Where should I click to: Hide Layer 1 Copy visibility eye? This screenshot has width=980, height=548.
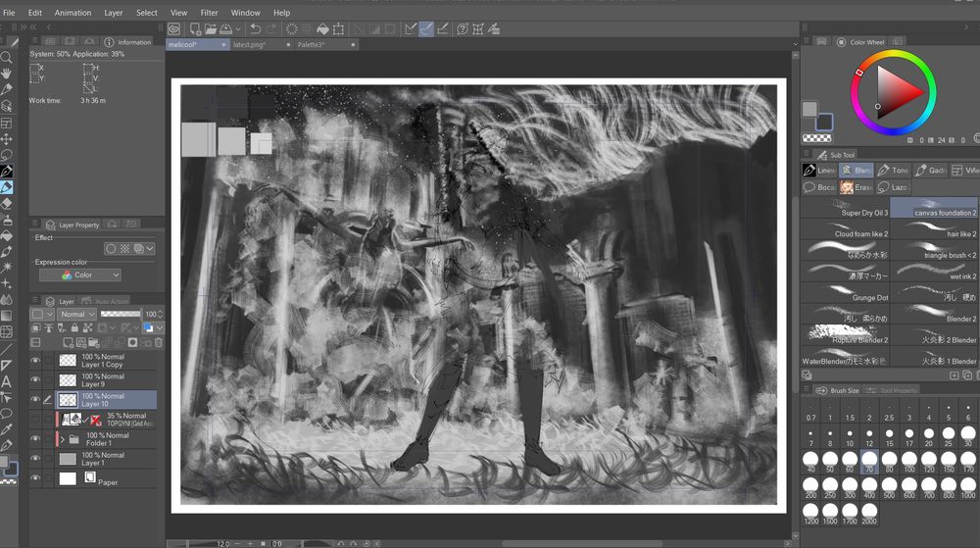pos(36,361)
